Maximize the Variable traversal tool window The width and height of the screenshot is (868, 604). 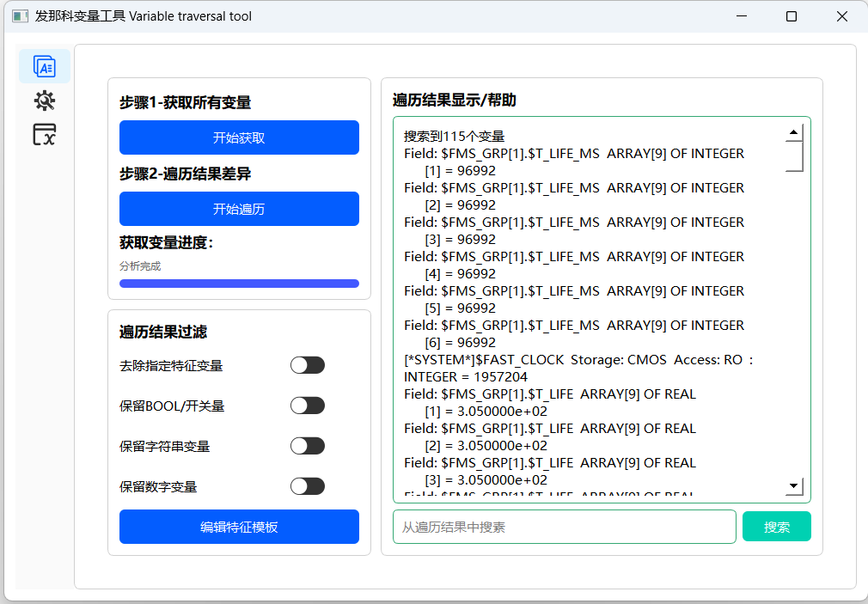(x=792, y=16)
